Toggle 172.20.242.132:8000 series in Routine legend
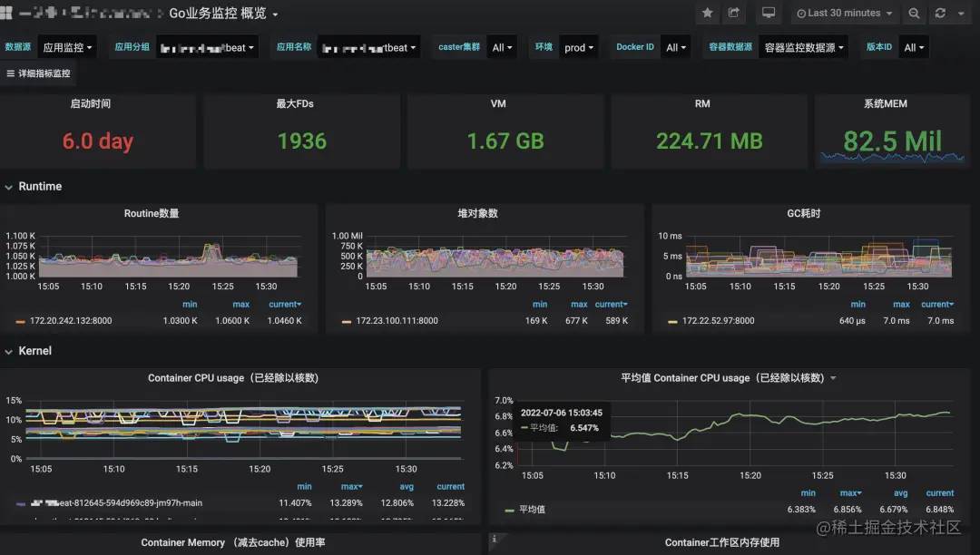The height and width of the screenshot is (555, 980). point(71,321)
